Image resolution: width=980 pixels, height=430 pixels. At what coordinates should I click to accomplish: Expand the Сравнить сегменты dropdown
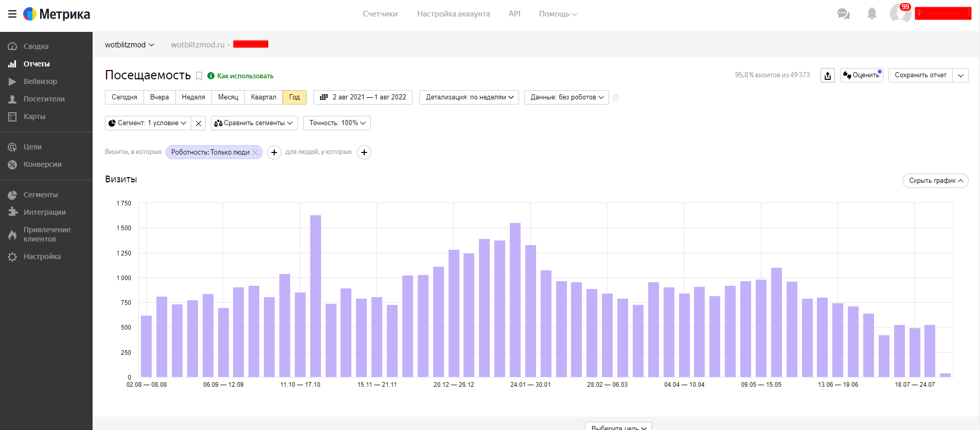coord(254,123)
